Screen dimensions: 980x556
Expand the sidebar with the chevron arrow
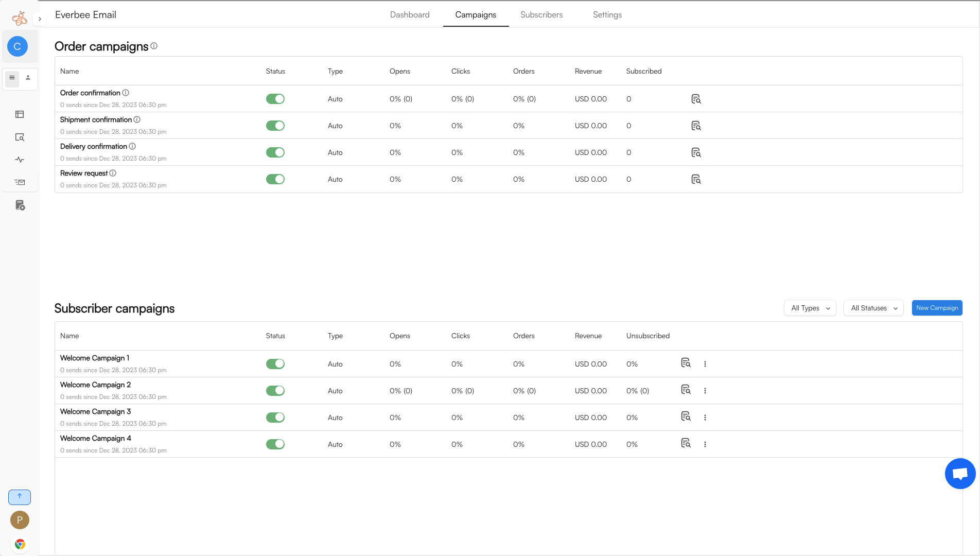[40, 19]
